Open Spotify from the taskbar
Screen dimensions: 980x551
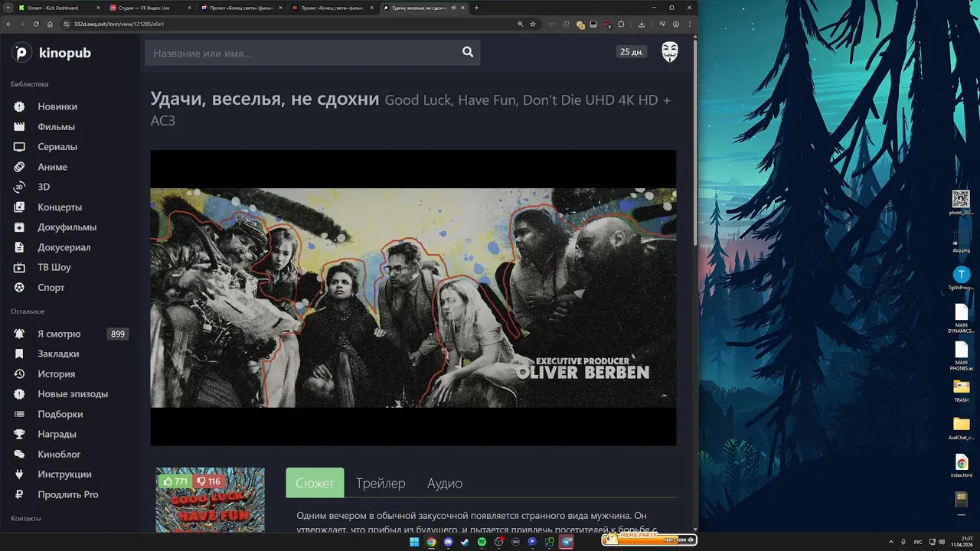pyautogui.click(x=482, y=542)
